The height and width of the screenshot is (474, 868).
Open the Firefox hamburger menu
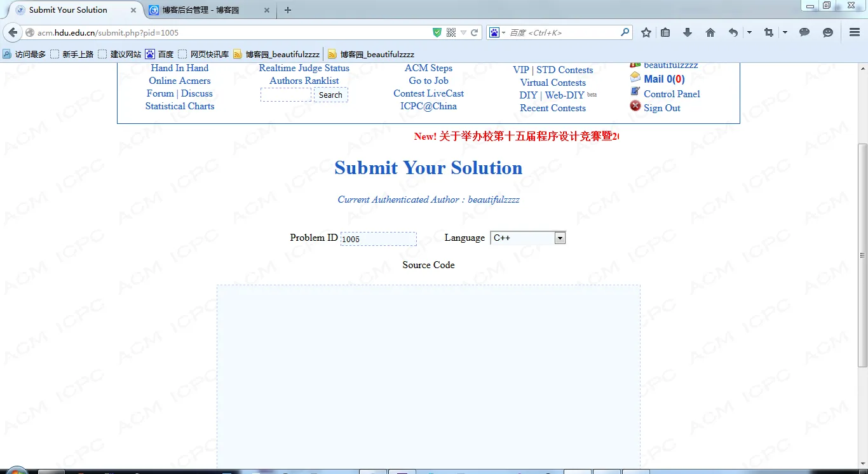click(855, 32)
